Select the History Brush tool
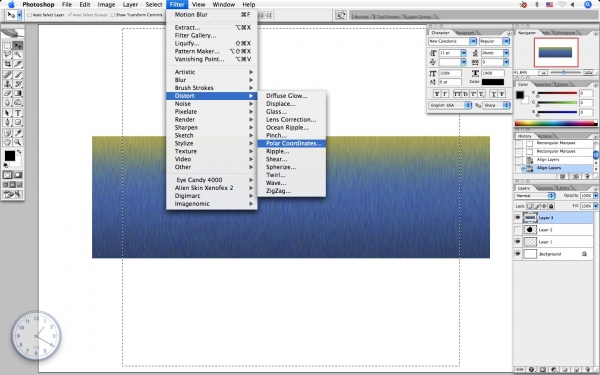Viewport: 600px width, 375px height. (18, 84)
